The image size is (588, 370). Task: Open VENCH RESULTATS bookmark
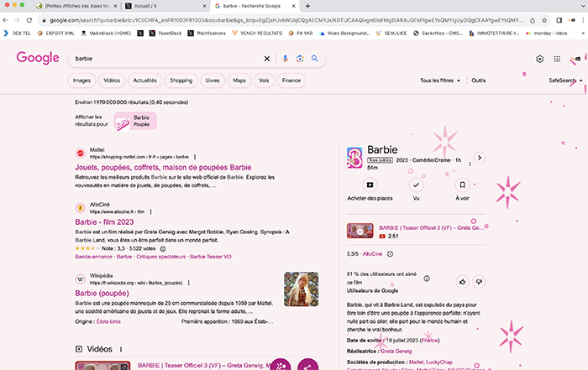point(257,34)
